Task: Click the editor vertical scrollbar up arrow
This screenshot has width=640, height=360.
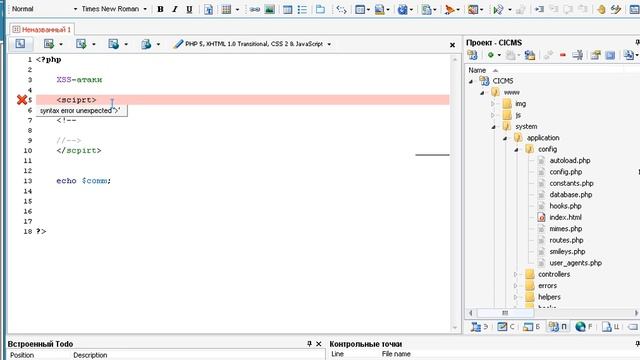Action: click(455, 59)
